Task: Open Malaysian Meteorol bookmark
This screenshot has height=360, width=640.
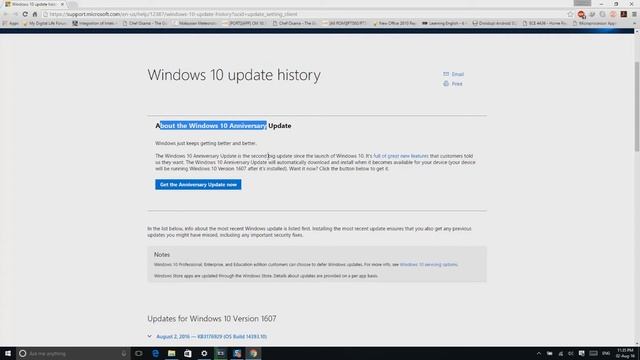Action: [195, 23]
